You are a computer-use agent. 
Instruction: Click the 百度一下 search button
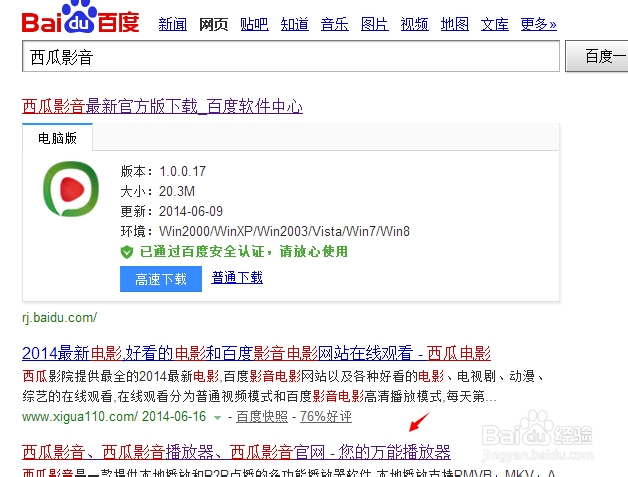pyautogui.click(x=597, y=56)
